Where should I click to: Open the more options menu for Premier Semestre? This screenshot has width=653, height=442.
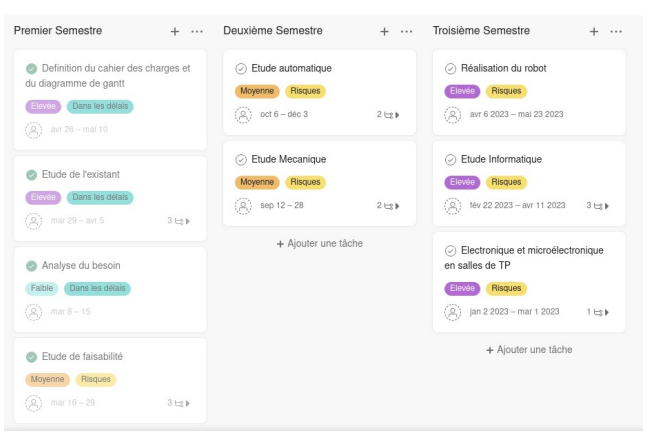(197, 32)
